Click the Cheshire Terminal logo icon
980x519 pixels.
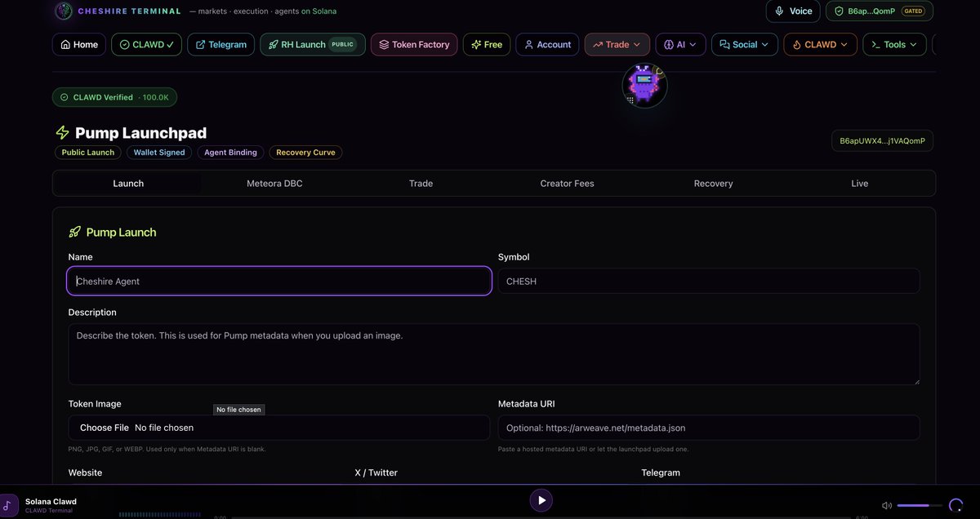tap(63, 11)
